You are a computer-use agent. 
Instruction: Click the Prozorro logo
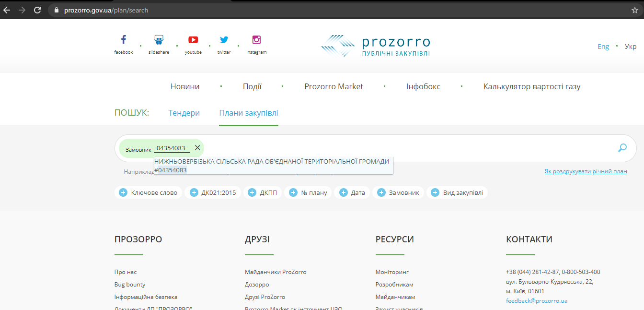pos(376,46)
